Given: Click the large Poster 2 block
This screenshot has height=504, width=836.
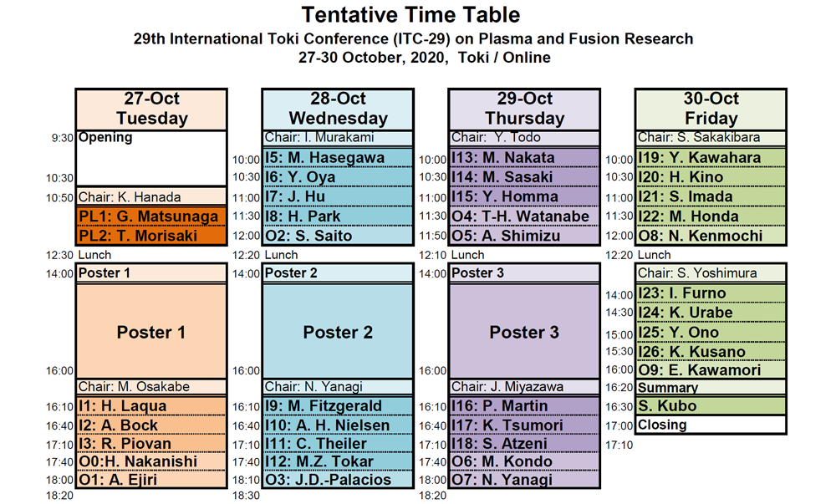Looking at the screenshot, I should (x=338, y=331).
